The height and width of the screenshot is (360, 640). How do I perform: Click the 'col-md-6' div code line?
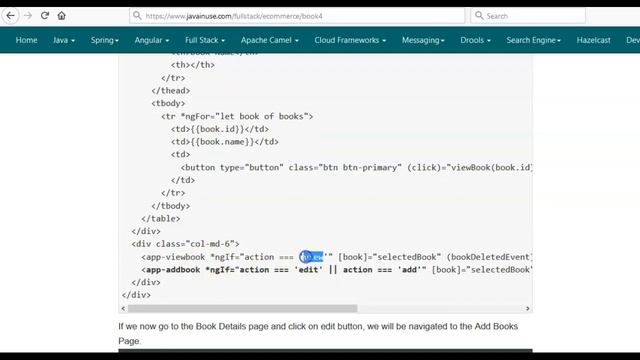coord(186,244)
